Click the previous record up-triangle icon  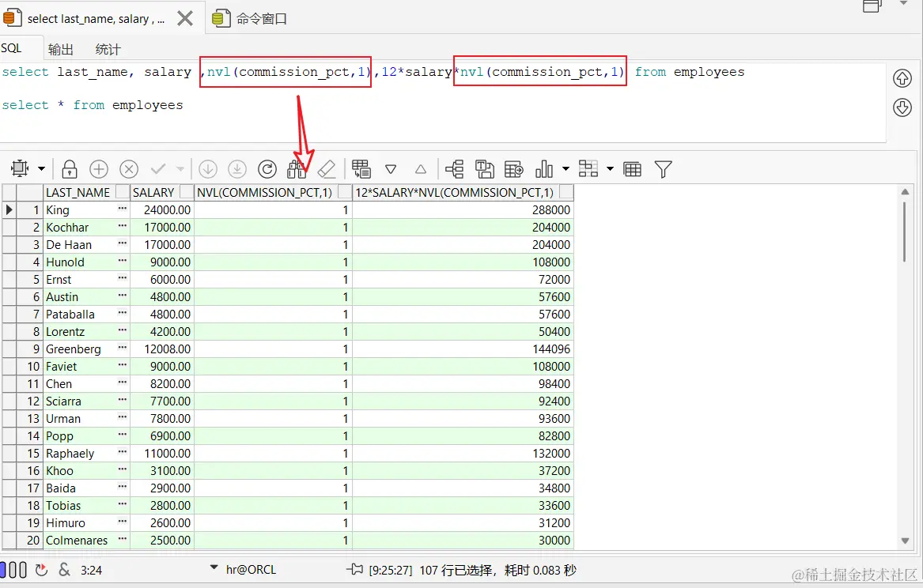(420, 169)
